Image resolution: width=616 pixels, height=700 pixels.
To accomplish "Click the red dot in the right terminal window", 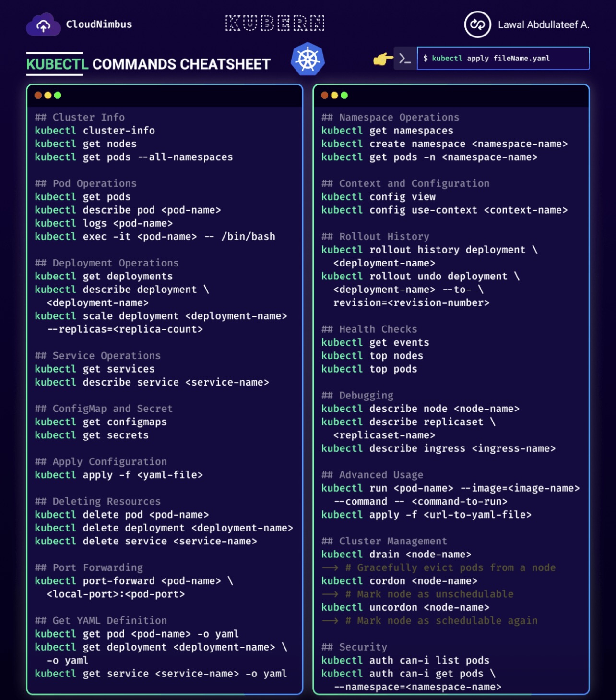I will 324,95.
